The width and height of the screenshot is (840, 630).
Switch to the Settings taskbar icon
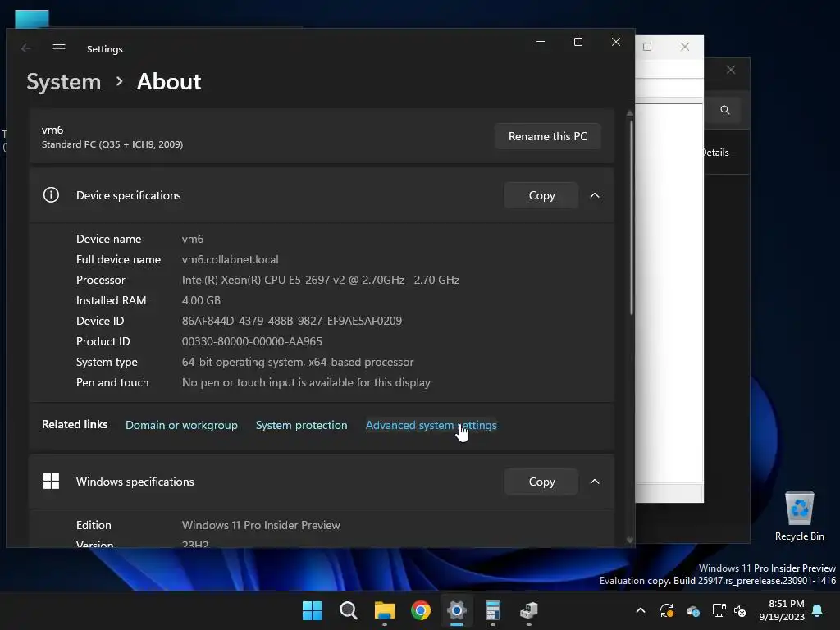coord(456,610)
